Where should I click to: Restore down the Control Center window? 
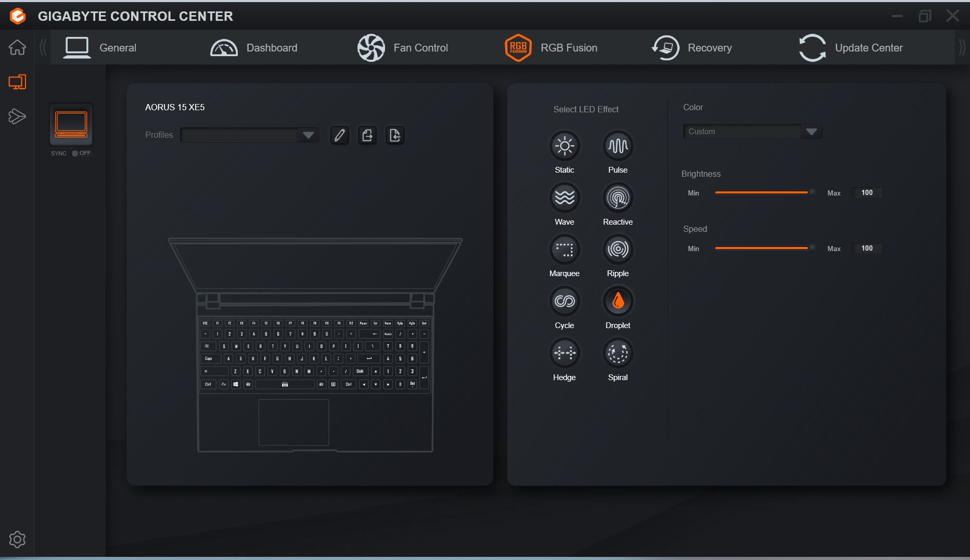(x=925, y=16)
